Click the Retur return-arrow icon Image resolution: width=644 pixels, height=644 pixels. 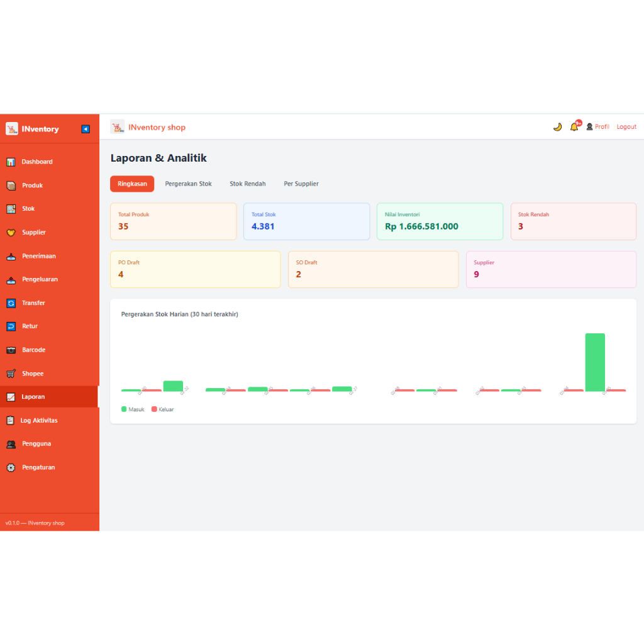click(11, 326)
